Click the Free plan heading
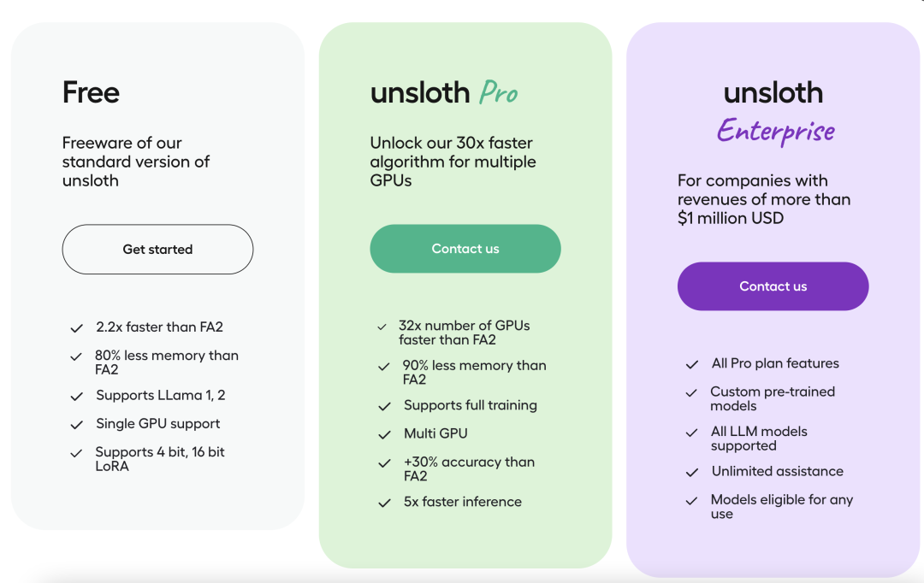Screen dimensions: 924x583 click(91, 92)
